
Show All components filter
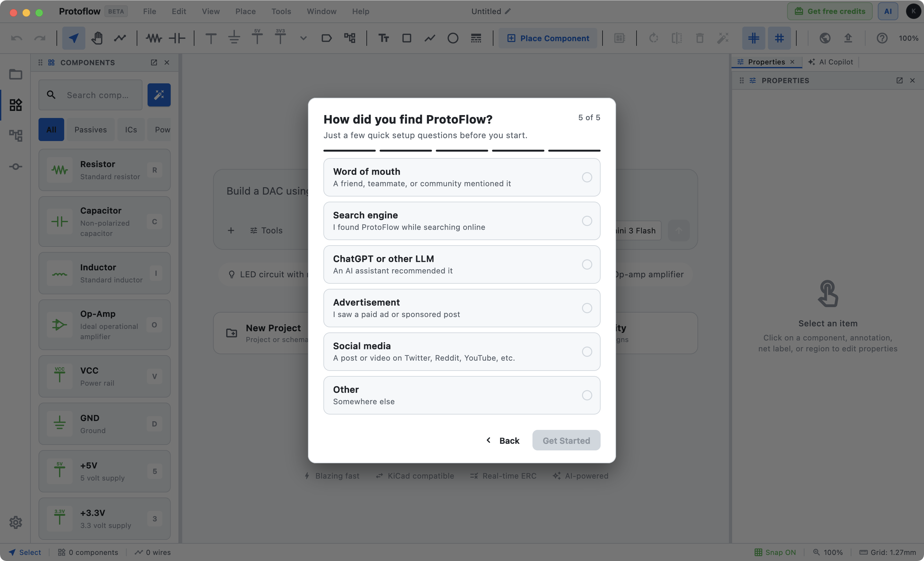51,129
